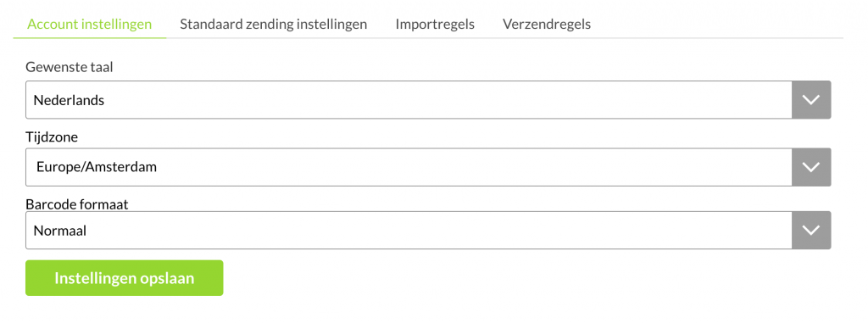The height and width of the screenshot is (323, 868).
Task: Open Standaard zending instellingen tab
Action: coord(274,25)
